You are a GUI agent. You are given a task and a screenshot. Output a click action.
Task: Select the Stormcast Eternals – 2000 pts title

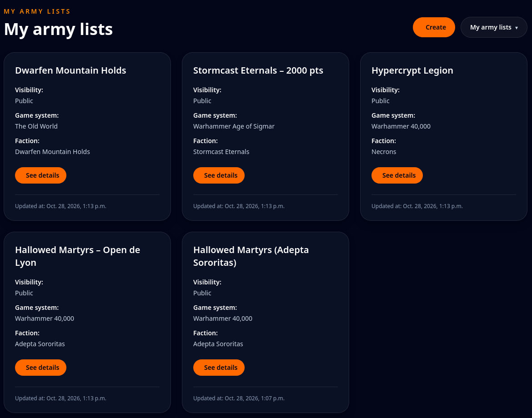258,70
